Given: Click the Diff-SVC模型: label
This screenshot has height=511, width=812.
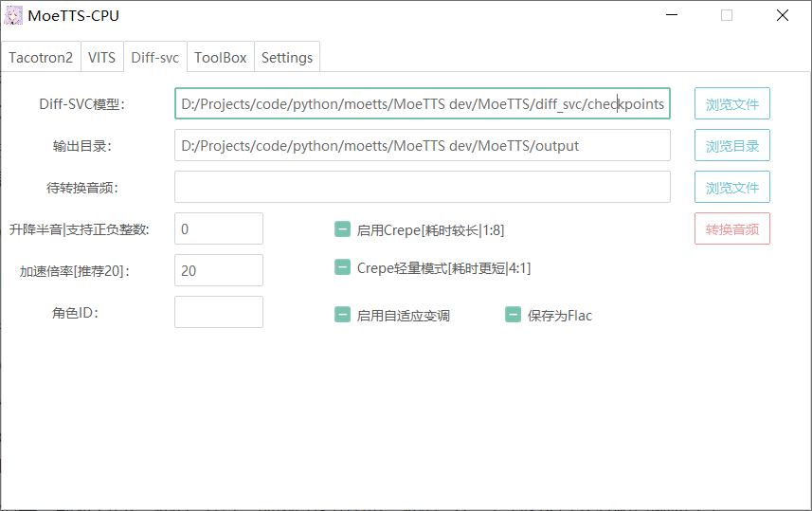Looking at the screenshot, I should click(x=82, y=104).
